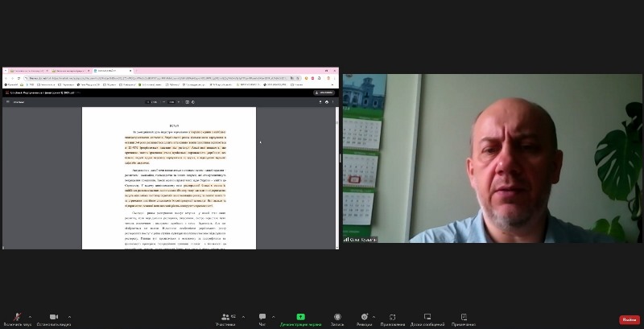The height and width of the screenshot is (329, 644).
Task: Reload the shared browser page
Action: tap(19, 78)
